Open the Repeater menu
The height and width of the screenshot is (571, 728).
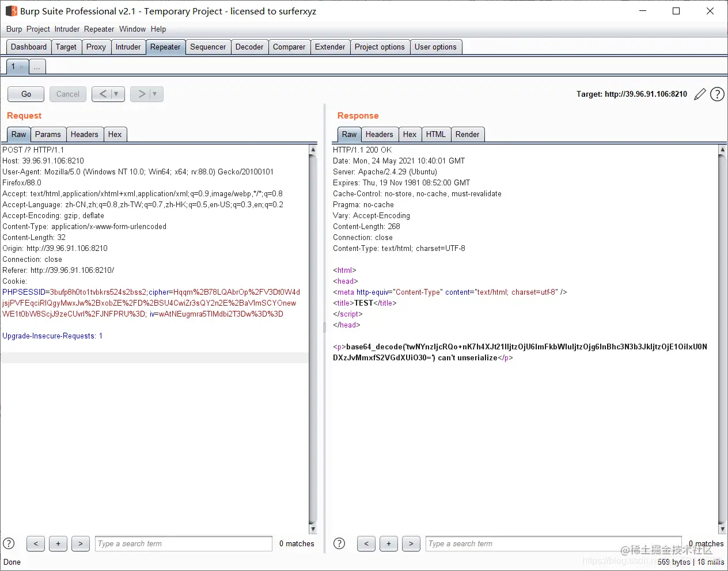click(99, 29)
